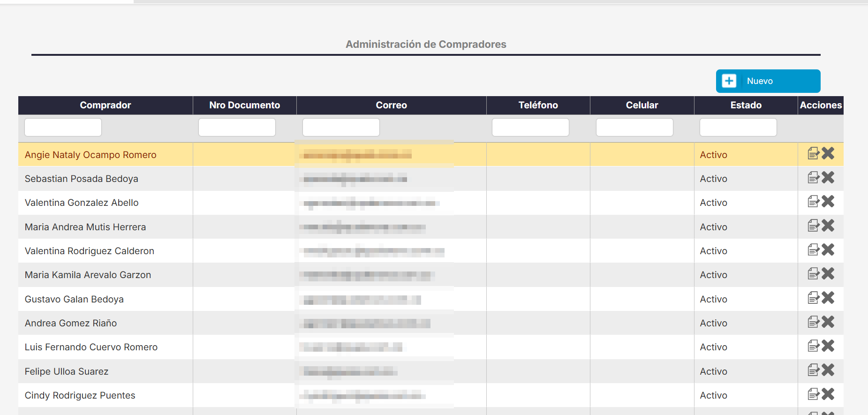Select the name Valentina Rodriguez Calderon
The height and width of the screenshot is (415, 868).
(x=90, y=251)
